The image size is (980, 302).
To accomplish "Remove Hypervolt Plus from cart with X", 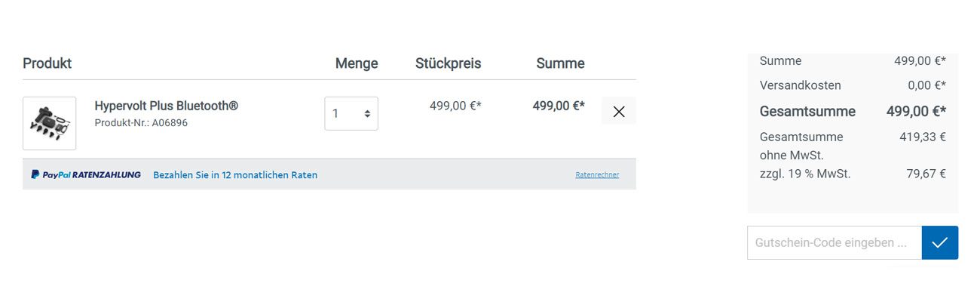I will click(x=619, y=111).
